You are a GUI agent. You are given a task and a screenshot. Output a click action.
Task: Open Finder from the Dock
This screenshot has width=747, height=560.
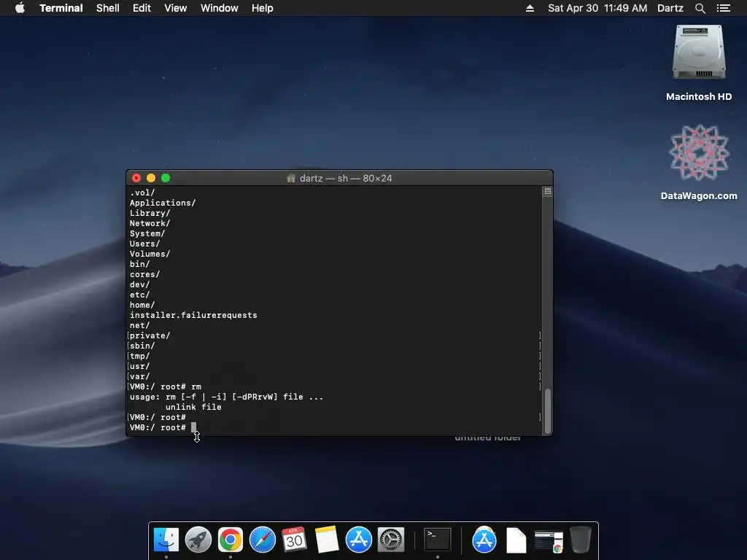click(x=166, y=540)
